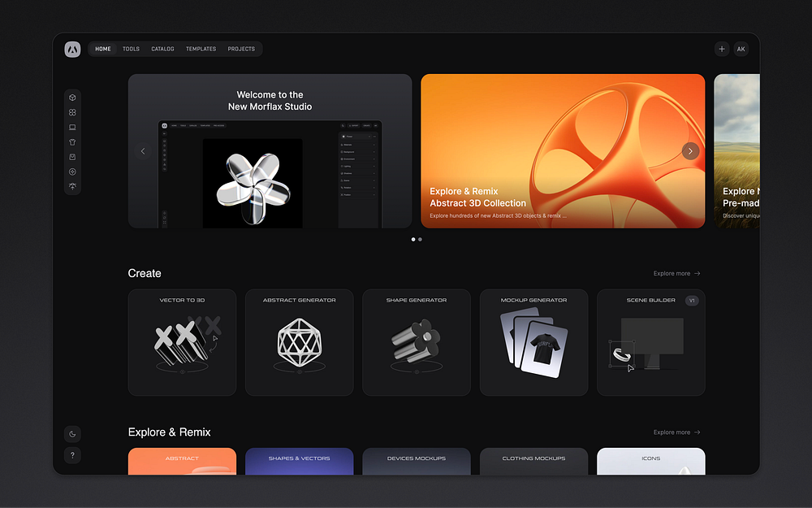
Task: Click the V1 badge on Scene Builder
Action: (692, 301)
